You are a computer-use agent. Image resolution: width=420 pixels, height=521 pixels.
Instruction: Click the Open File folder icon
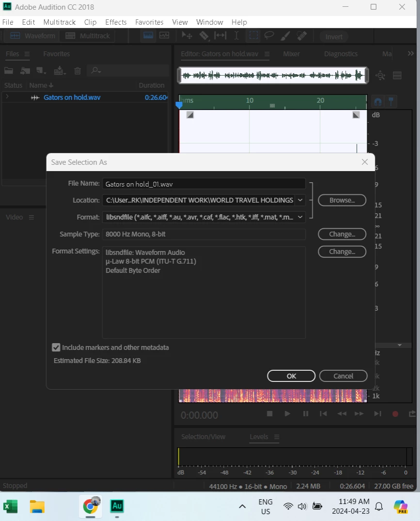click(9, 70)
